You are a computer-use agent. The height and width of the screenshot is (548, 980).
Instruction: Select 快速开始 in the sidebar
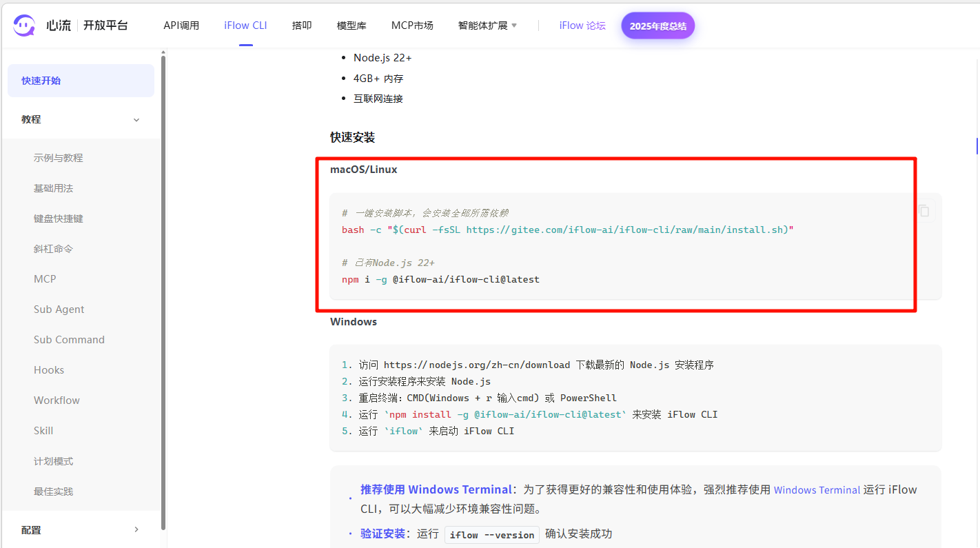pyautogui.click(x=81, y=81)
